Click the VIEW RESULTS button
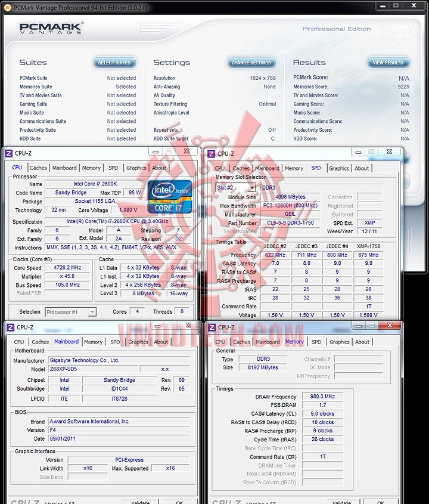The height and width of the screenshot is (504, 429). [x=388, y=63]
